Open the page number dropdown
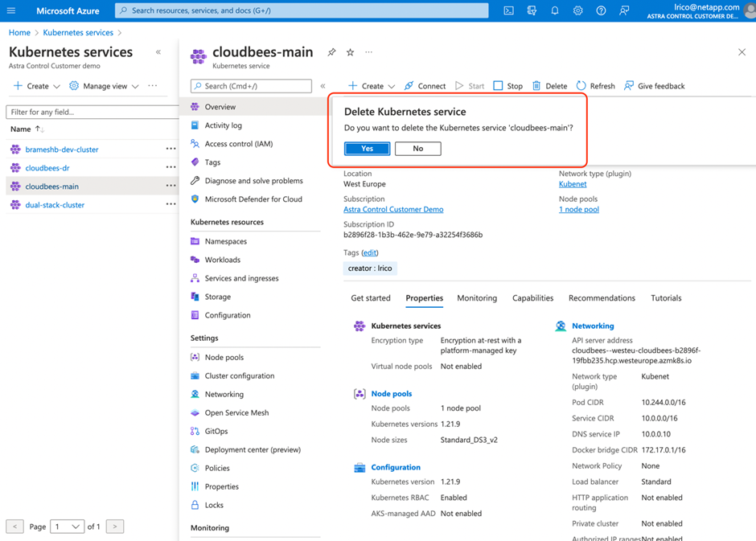 67,527
